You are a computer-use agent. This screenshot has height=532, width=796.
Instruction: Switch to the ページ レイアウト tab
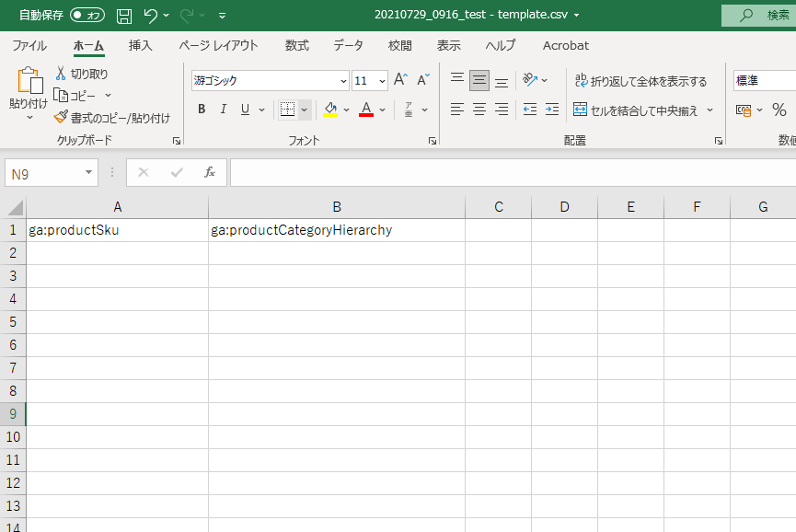(x=218, y=46)
